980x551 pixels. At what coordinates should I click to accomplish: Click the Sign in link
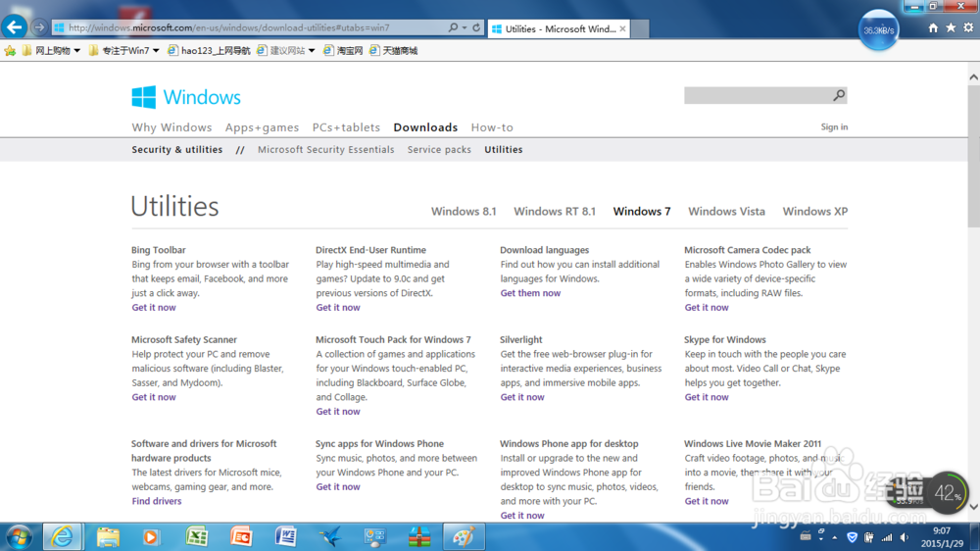[x=834, y=126]
